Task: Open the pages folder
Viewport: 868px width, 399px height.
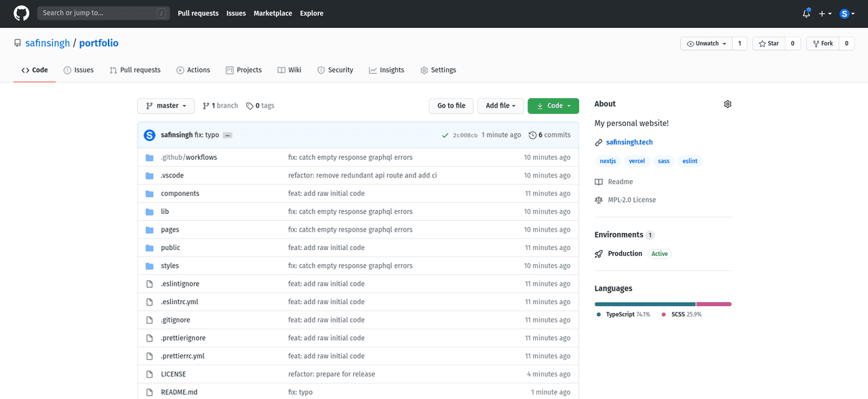Action: click(170, 230)
